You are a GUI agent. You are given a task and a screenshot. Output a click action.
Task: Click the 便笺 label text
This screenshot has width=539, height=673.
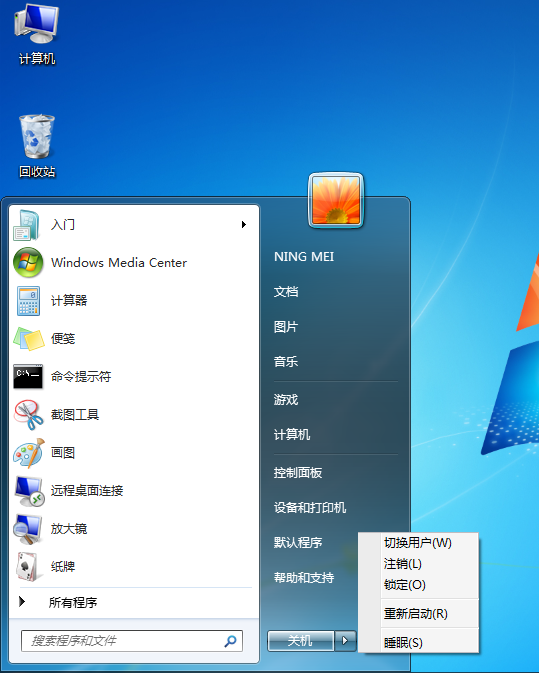63,339
